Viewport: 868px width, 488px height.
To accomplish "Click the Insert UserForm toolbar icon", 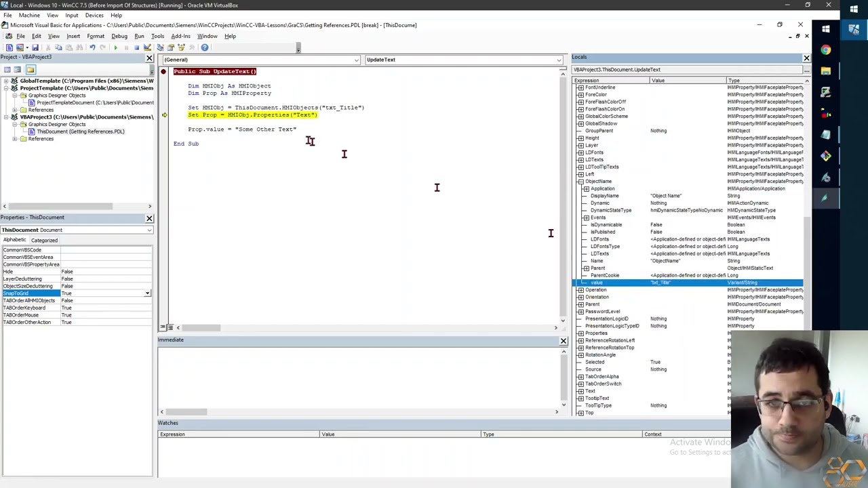I will 20,47.
